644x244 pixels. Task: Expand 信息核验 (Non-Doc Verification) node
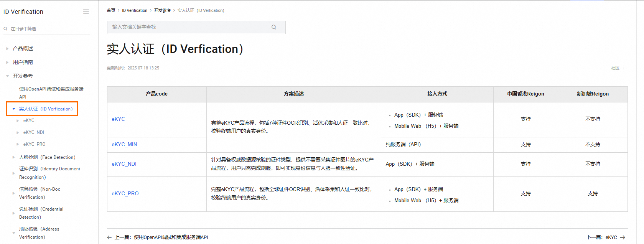pos(14,193)
